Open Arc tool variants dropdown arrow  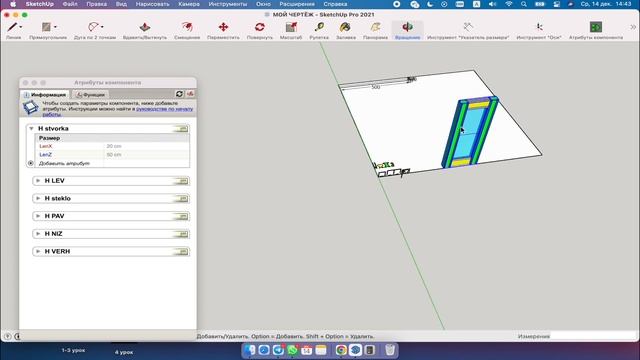point(102,27)
